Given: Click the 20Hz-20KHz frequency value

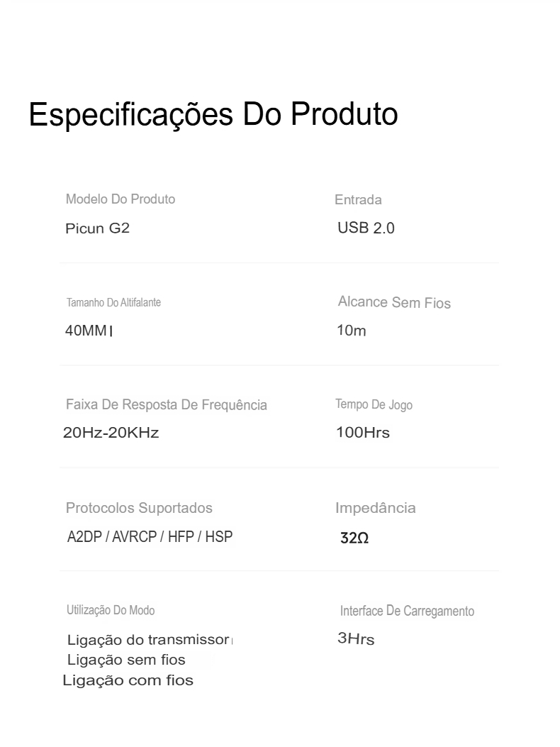Looking at the screenshot, I should point(111,433).
